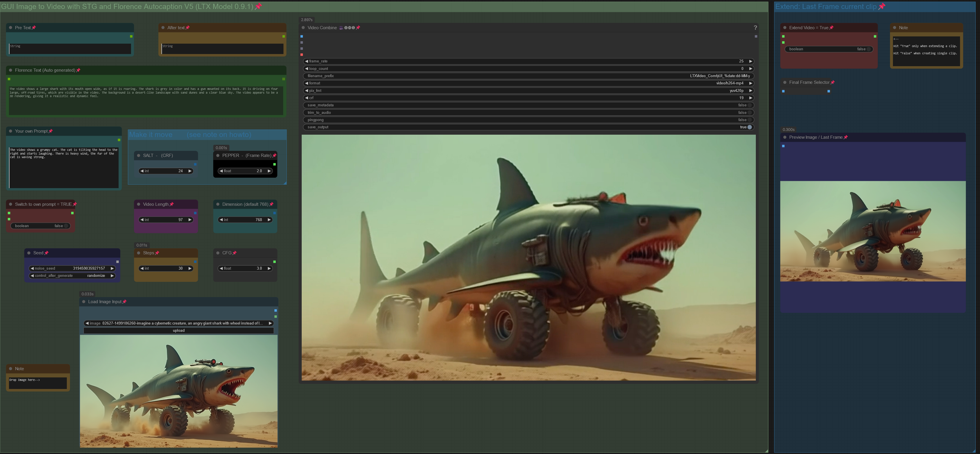Click the collapse dot on Florence Text node
The height and width of the screenshot is (454, 980).
[11, 70]
